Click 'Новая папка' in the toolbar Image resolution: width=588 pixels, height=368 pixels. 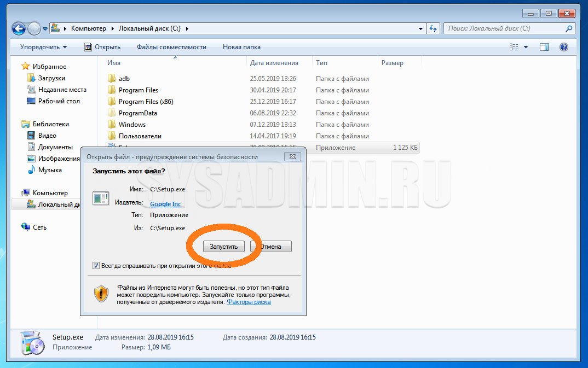pyautogui.click(x=241, y=47)
